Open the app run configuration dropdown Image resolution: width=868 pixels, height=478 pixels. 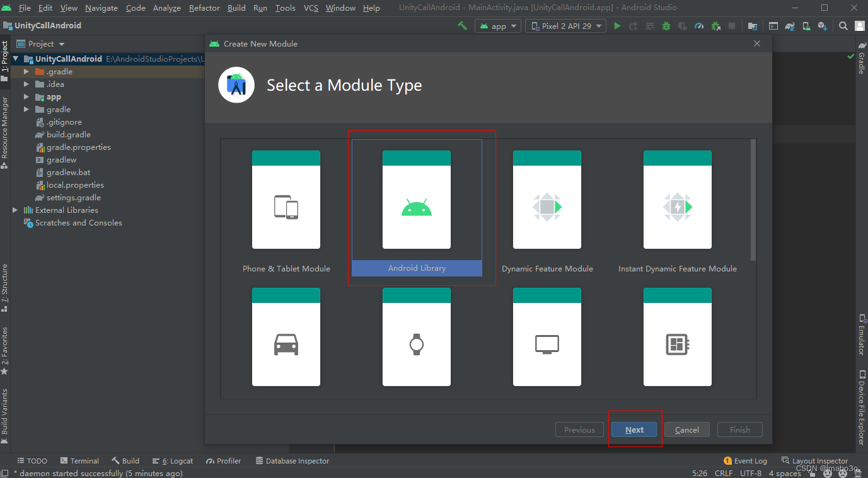pyautogui.click(x=498, y=26)
